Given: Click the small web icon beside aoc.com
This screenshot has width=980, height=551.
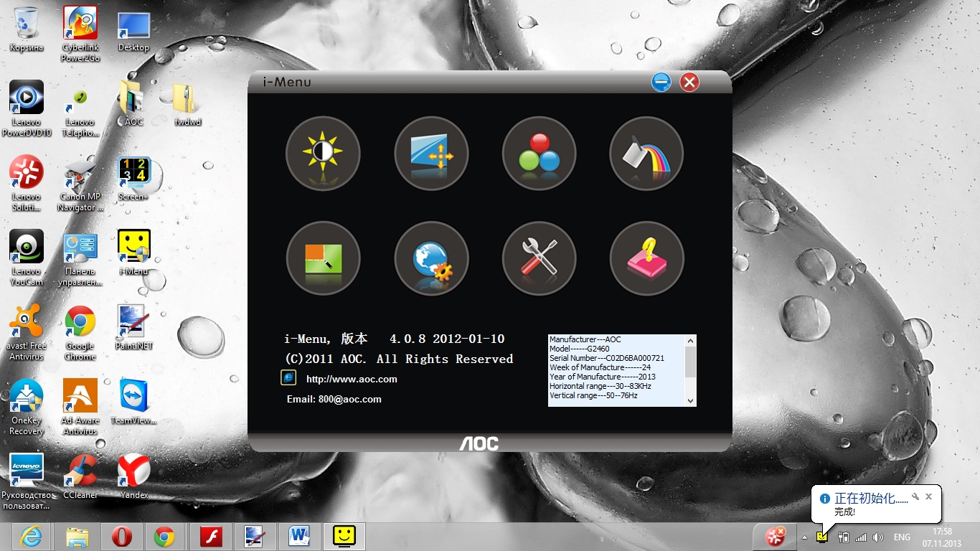Looking at the screenshot, I should [288, 377].
